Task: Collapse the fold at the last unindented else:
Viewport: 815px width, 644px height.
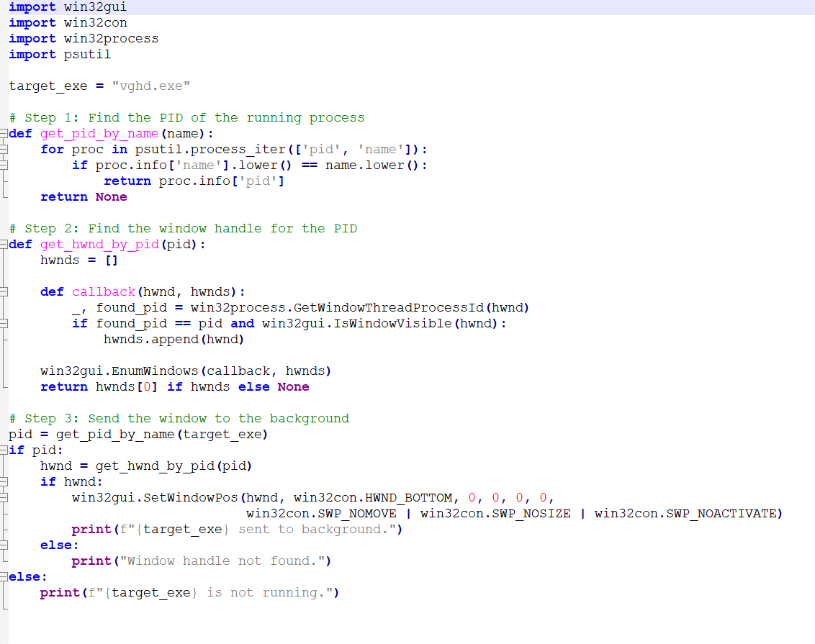Action: (4, 576)
